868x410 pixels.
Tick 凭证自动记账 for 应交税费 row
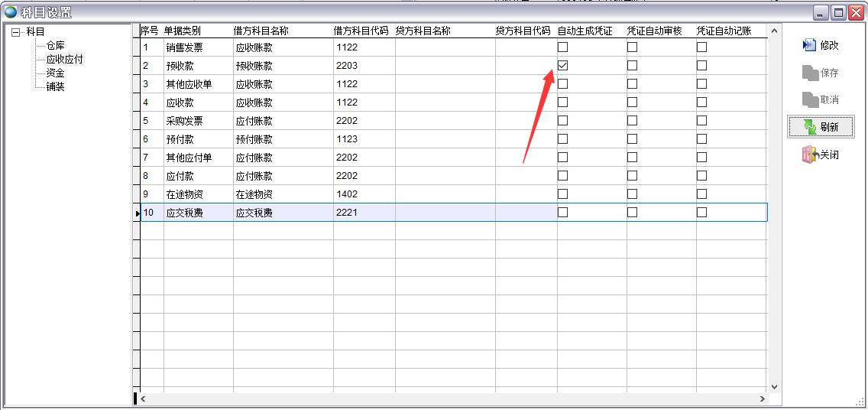[x=701, y=213]
